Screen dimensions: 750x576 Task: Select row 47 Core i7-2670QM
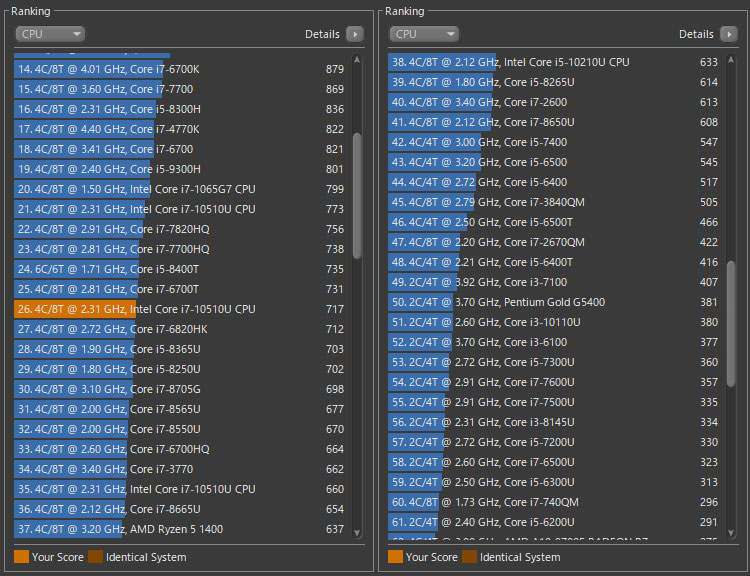(555, 242)
